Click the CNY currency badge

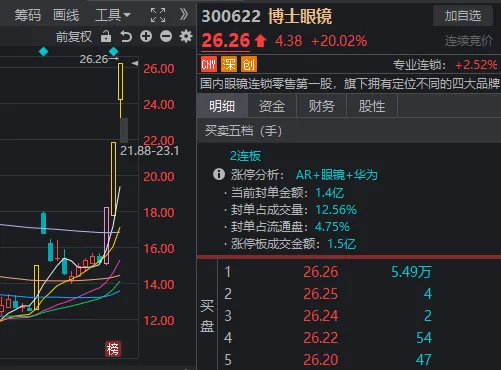coord(209,64)
